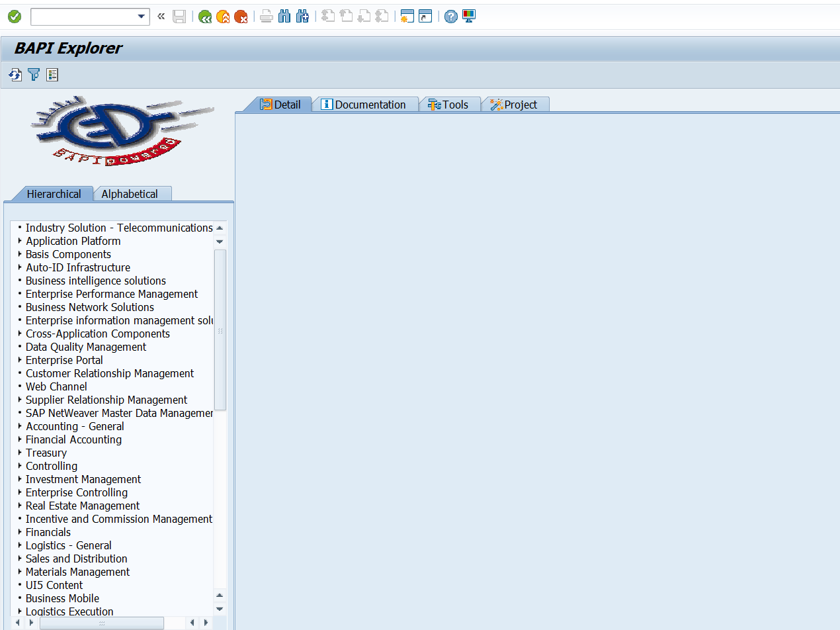Select Web Channel in the tree
The image size is (840, 630).
[56, 386]
